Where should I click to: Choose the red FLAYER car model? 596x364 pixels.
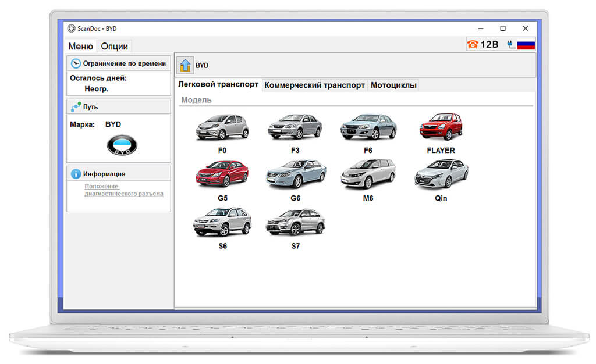coord(441,134)
